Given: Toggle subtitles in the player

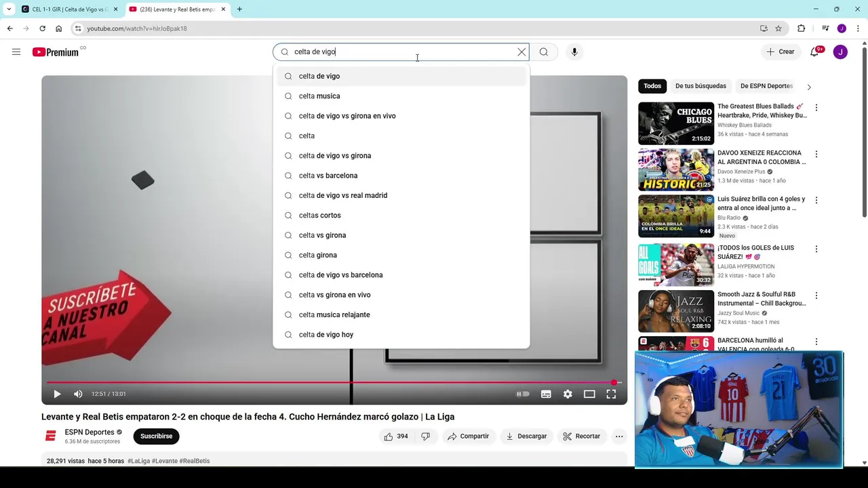Looking at the screenshot, I should pos(546,394).
